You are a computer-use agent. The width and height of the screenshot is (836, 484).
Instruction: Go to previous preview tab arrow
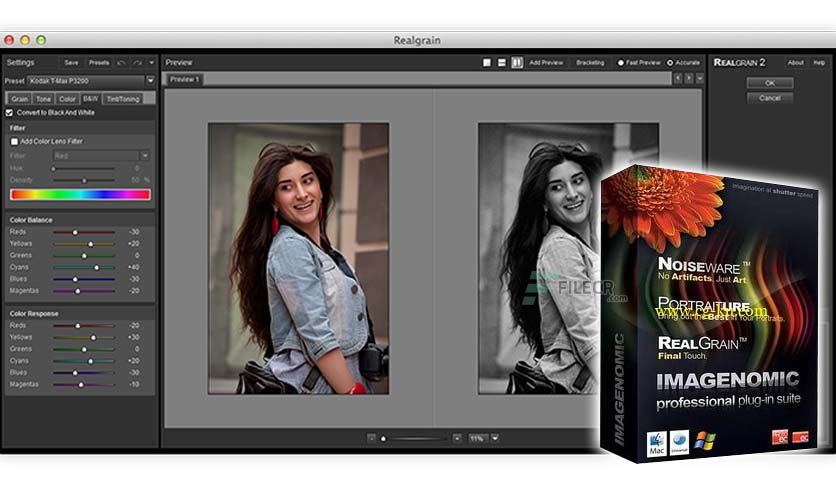pos(678,78)
